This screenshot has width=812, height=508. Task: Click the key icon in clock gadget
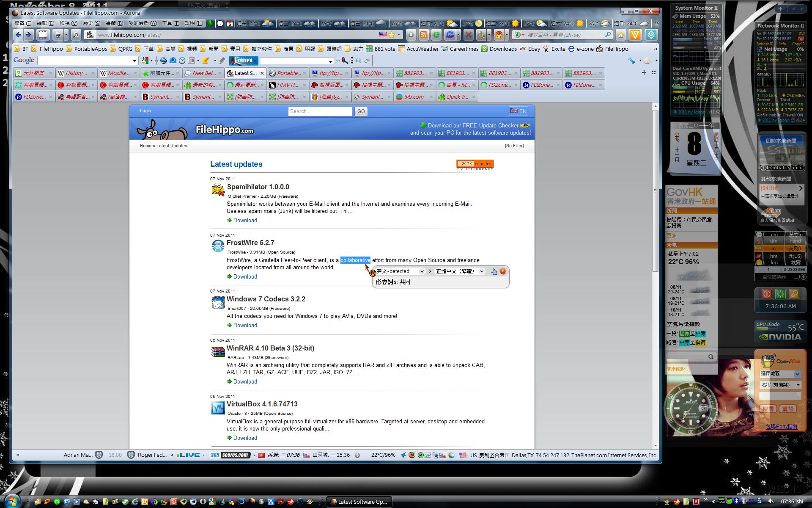click(x=794, y=294)
